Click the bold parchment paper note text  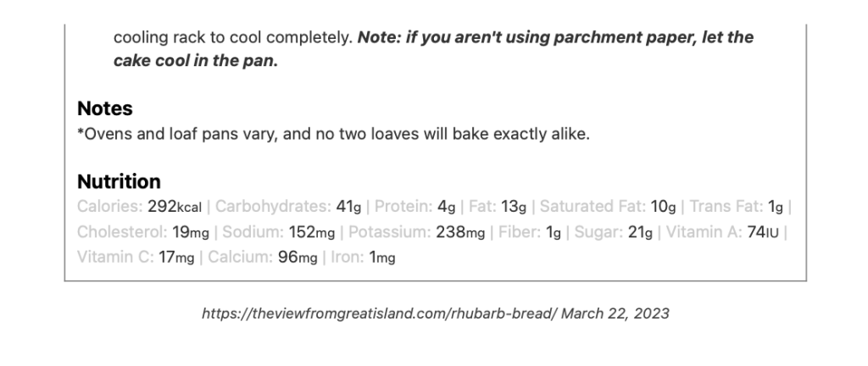(555, 38)
